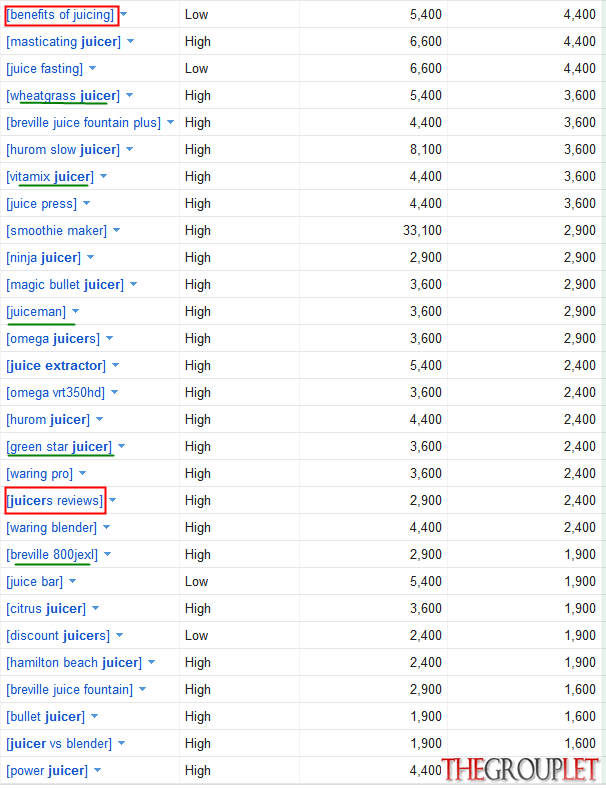
Task: Open green star juicer dropdown arrow
Action: coord(122,447)
